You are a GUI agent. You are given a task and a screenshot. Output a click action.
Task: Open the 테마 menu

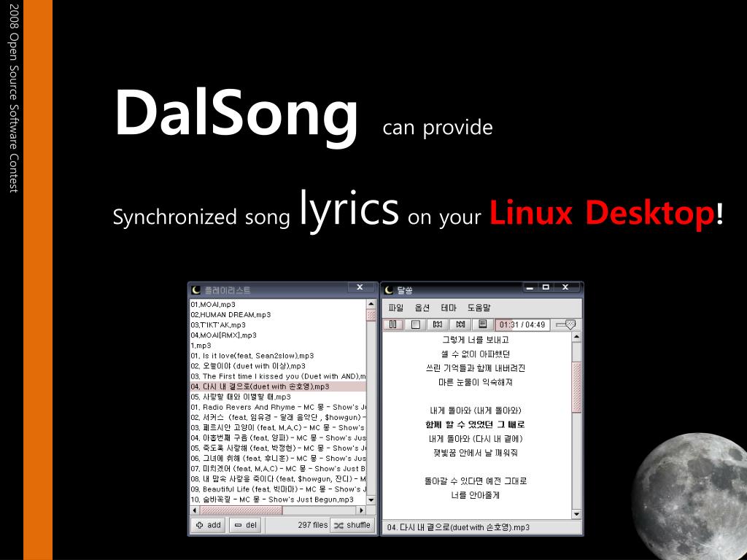pos(449,308)
